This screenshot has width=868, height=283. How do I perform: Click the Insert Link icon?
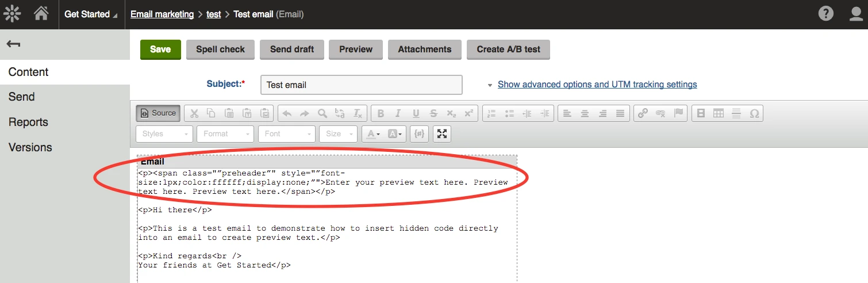(x=643, y=113)
